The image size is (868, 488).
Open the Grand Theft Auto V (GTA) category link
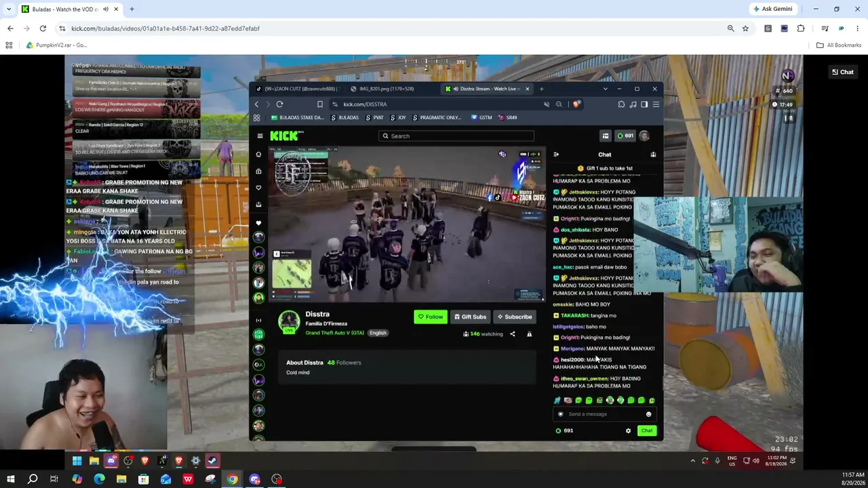point(334,333)
